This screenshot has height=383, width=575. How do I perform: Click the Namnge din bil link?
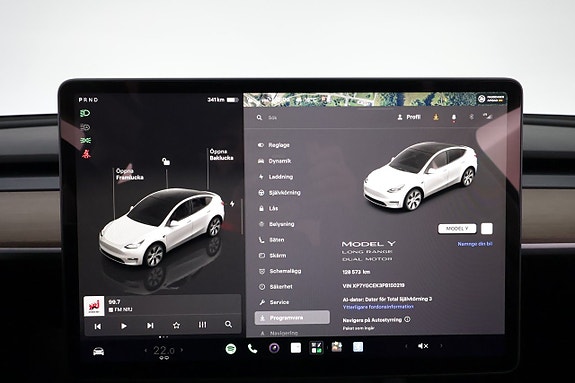point(475,244)
